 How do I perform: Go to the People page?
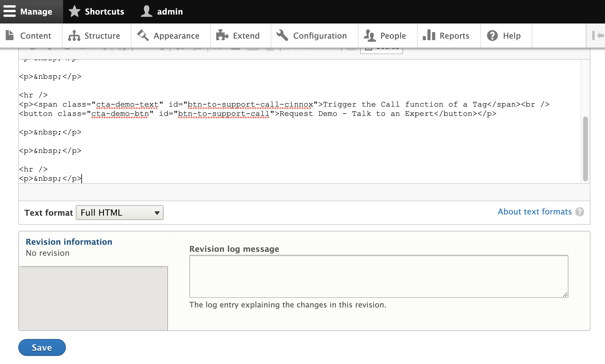click(386, 36)
